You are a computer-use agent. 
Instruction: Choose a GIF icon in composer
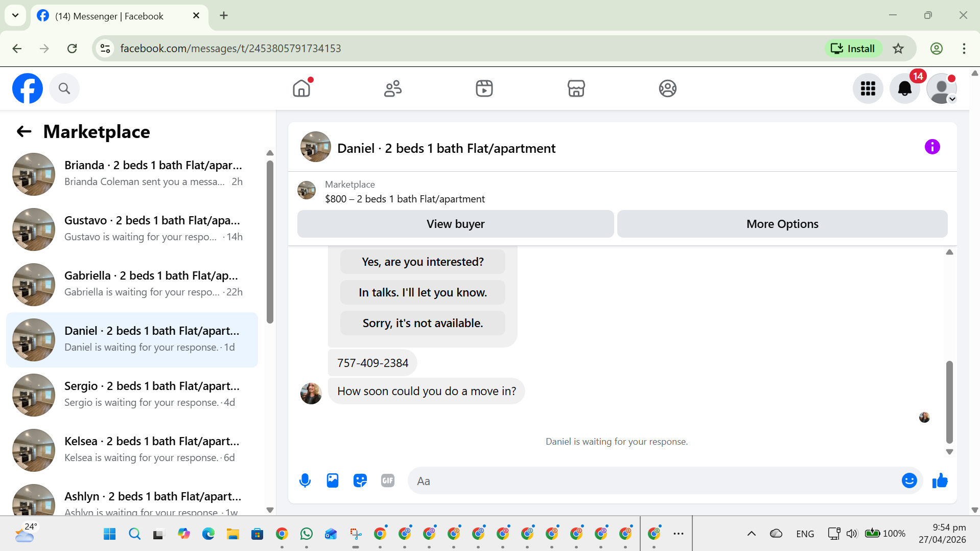[388, 480]
